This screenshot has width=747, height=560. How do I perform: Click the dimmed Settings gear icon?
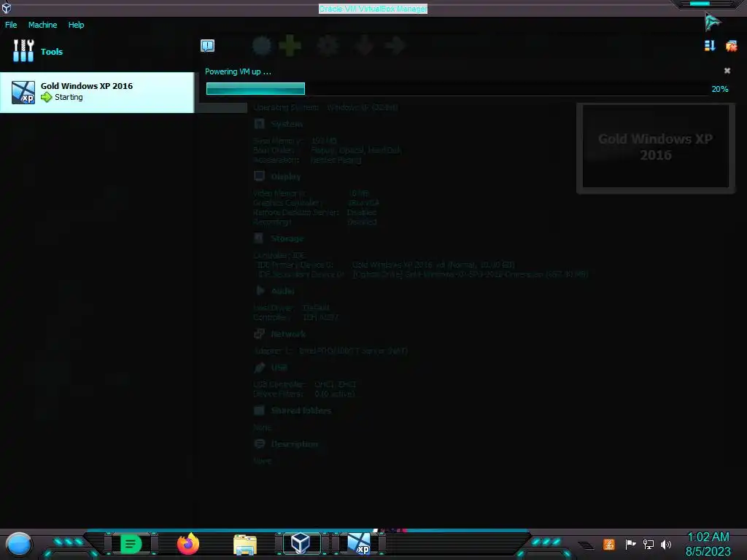pyautogui.click(x=328, y=46)
